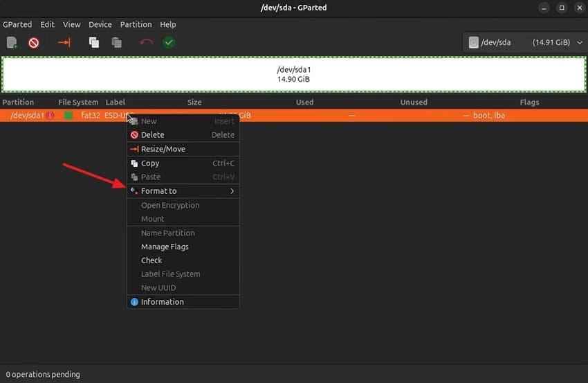Open the /dev/sda device selector dropdown

tap(525, 42)
